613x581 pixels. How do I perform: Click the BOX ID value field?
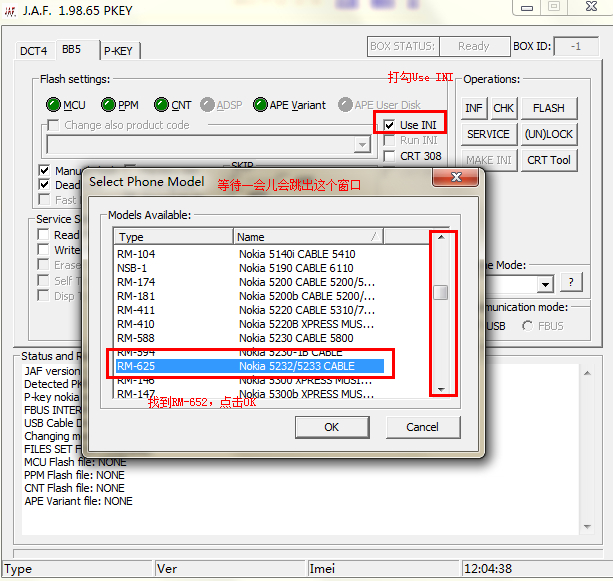[x=576, y=47]
